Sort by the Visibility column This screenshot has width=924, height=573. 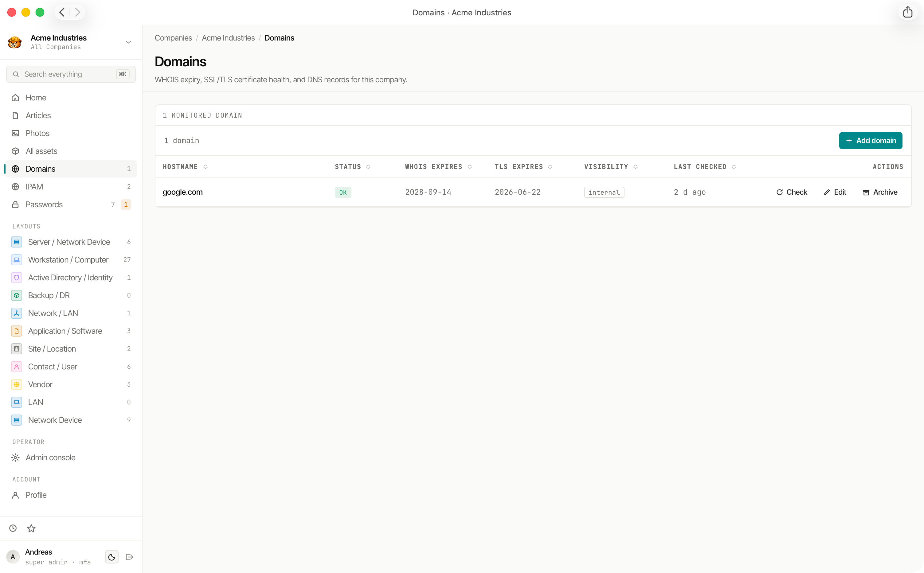pos(611,167)
